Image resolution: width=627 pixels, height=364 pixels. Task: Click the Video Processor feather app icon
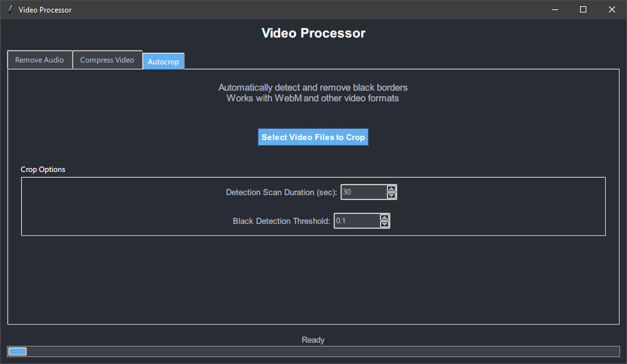point(11,9)
